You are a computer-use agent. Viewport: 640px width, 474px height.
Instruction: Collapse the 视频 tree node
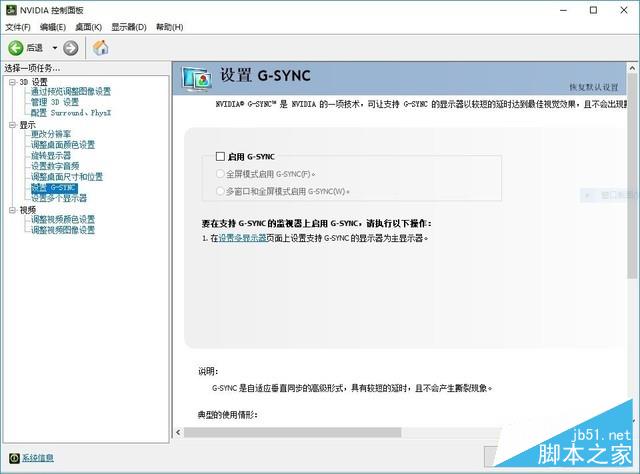pyautogui.click(x=12, y=210)
